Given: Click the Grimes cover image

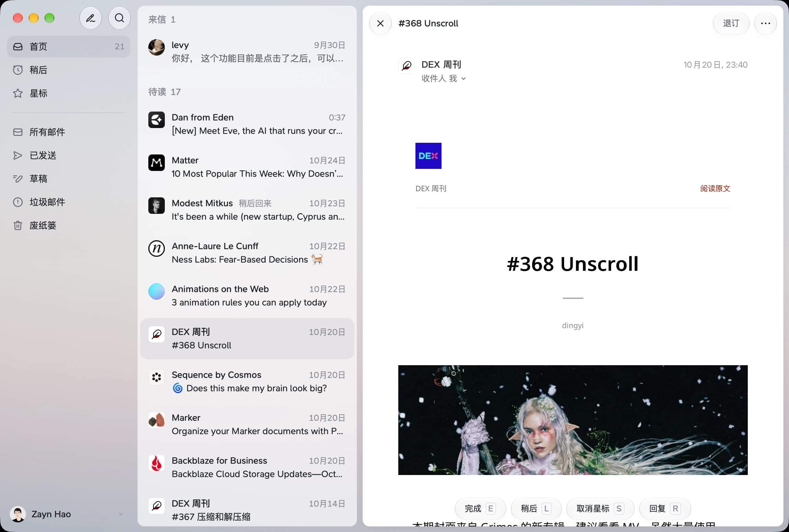Looking at the screenshot, I should (x=573, y=420).
